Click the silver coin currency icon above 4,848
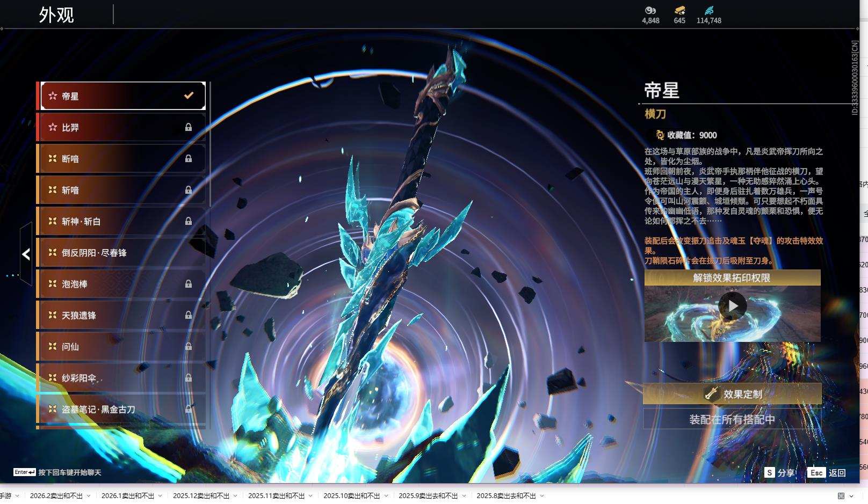Screen dimensions: 868x504 pos(650,10)
